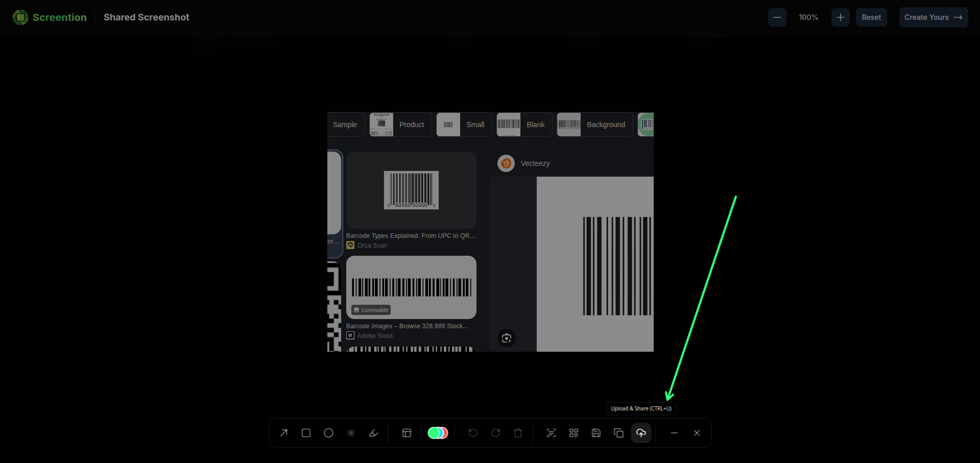Select the arrow drawing tool
Screen dimensions: 980x463
tap(284, 433)
